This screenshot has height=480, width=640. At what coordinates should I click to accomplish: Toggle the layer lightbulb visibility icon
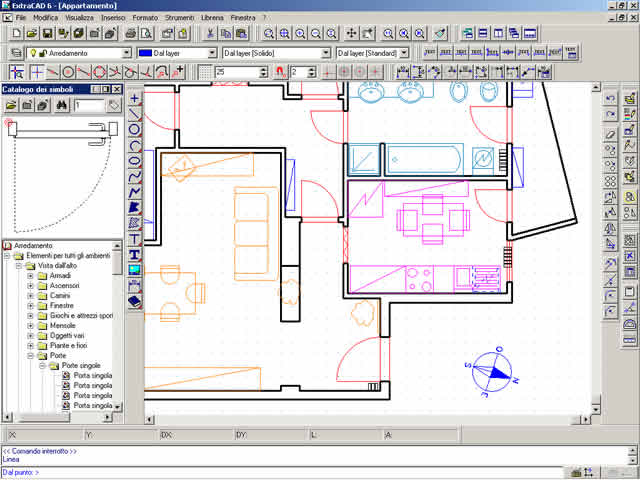(x=32, y=52)
